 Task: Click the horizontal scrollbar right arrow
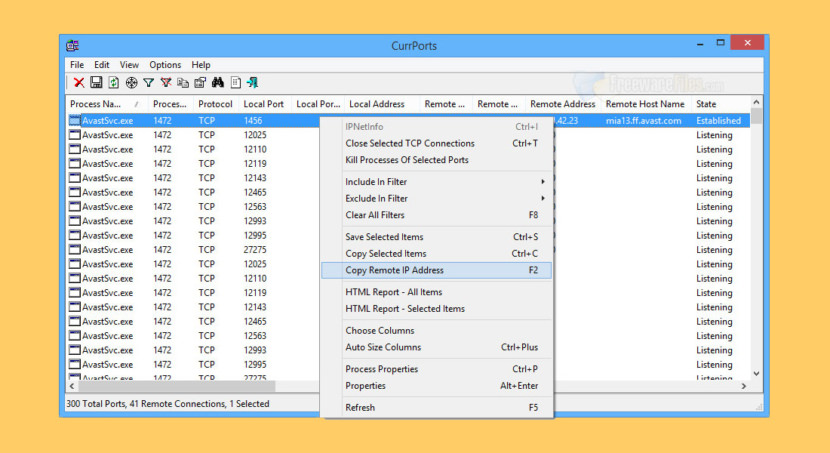pyautogui.click(x=744, y=386)
